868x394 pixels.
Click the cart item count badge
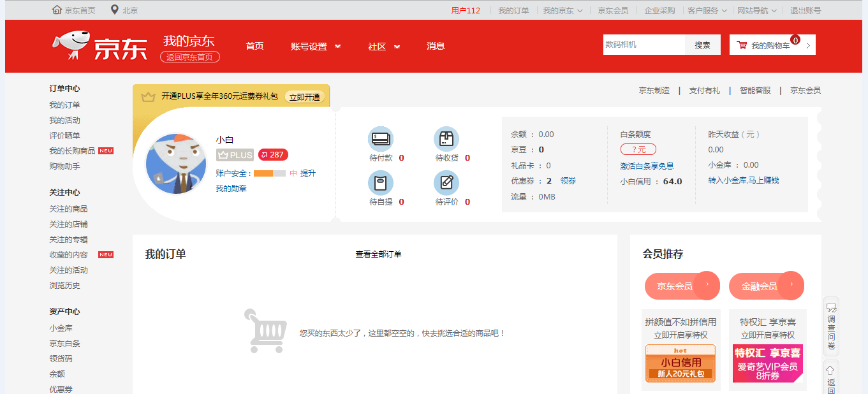click(795, 40)
